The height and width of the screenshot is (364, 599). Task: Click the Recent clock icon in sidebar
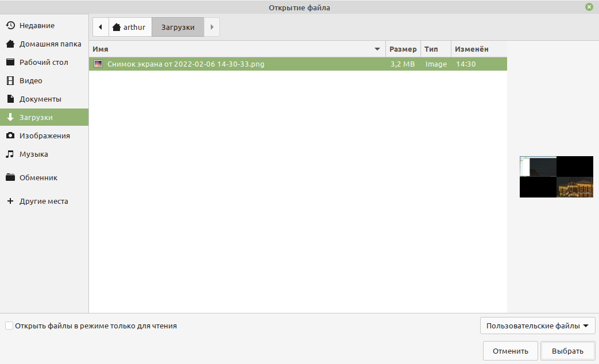click(10, 26)
